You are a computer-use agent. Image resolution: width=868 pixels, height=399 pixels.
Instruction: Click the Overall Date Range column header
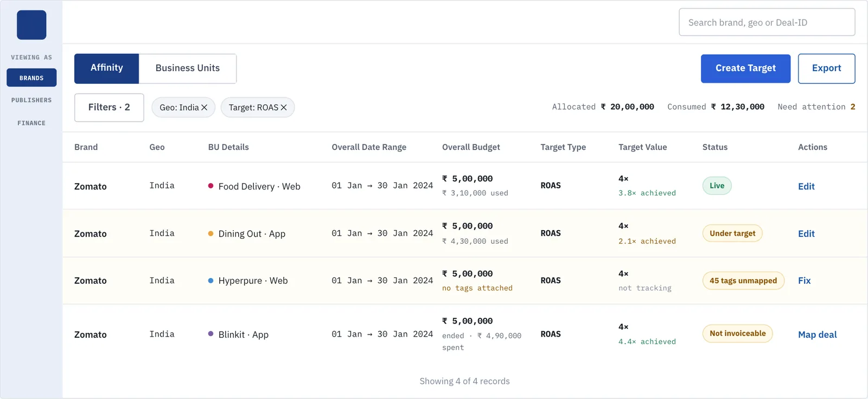(x=369, y=147)
